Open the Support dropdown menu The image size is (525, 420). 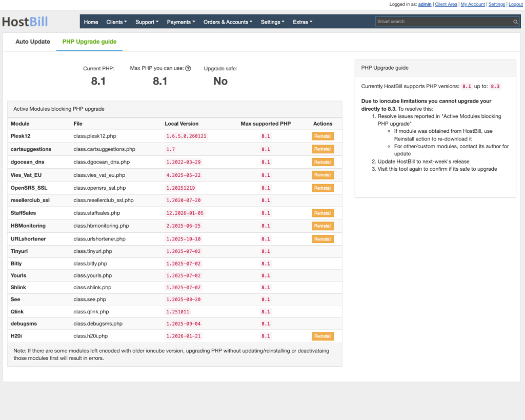click(147, 22)
